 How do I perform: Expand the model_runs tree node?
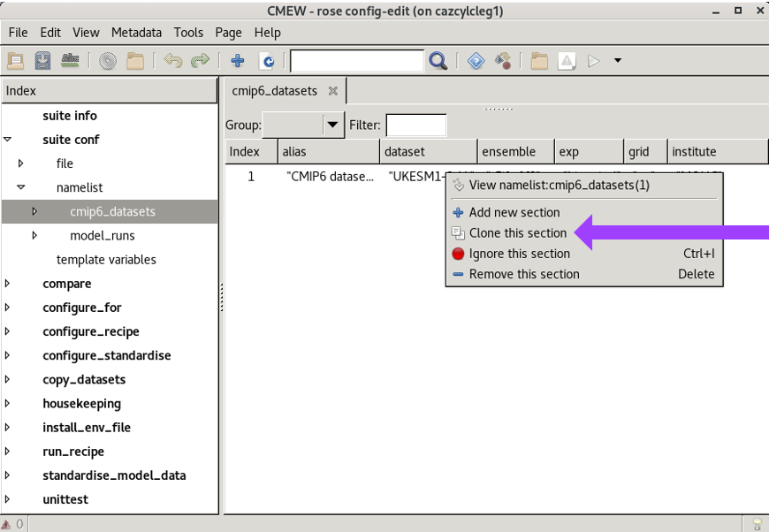pos(34,236)
